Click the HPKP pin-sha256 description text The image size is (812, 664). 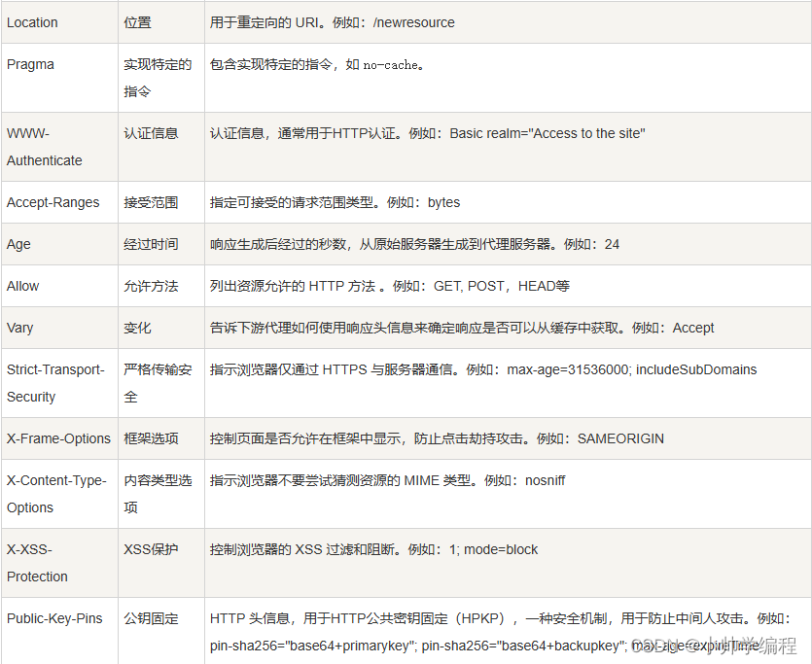click(x=500, y=633)
